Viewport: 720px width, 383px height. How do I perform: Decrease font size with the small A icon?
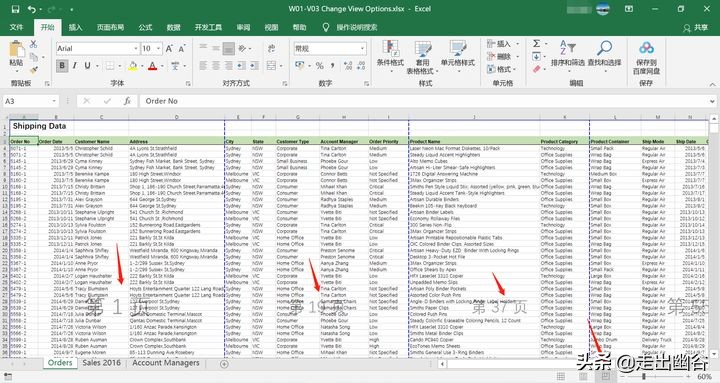tap(182, 49)
